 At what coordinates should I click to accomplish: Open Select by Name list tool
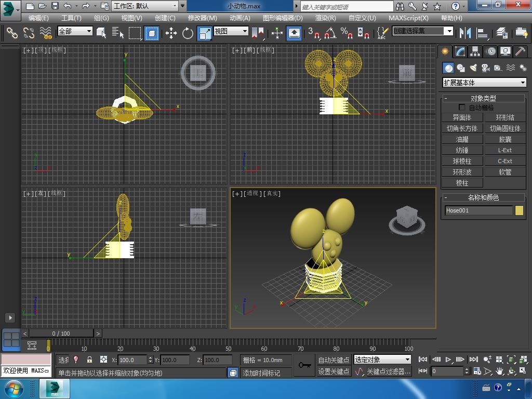tap(118, 33)
